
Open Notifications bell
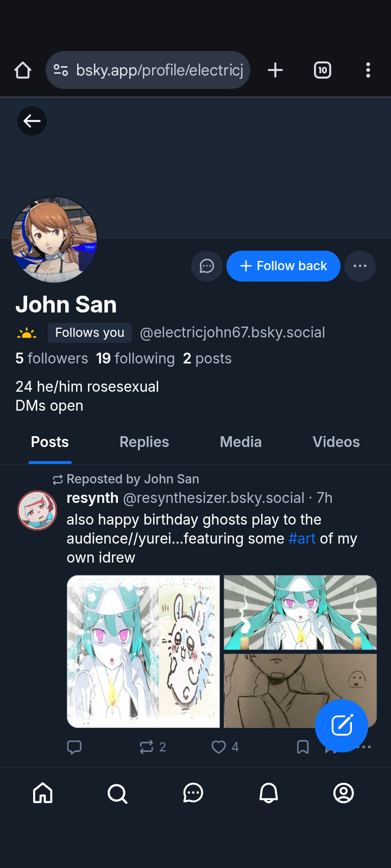tap(268, 793)
